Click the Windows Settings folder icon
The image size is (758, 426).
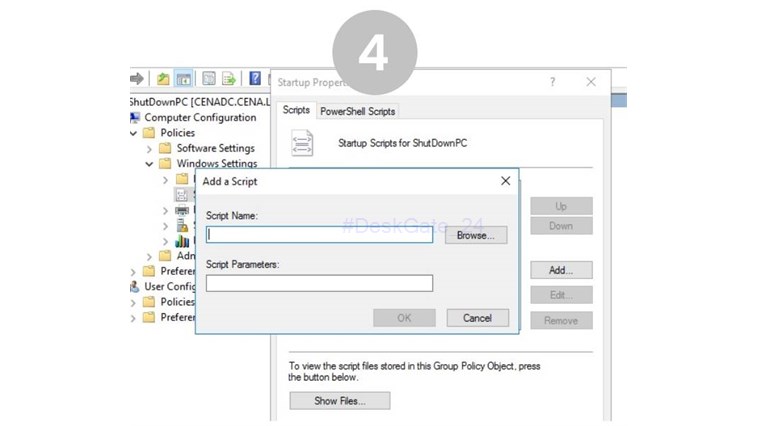tap(165, 163)
